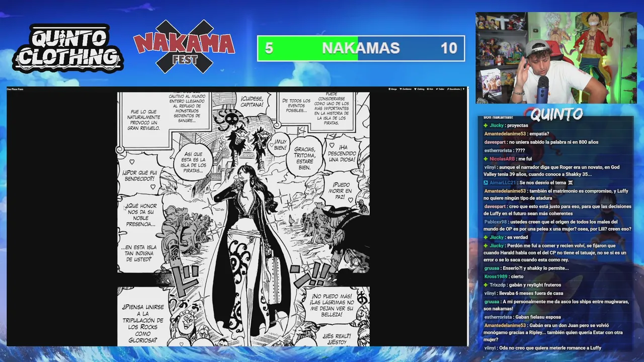Click the green badge beside 'Jiucky : proyectas'
The height and width of the screenshot is (362, 644).
486,125
